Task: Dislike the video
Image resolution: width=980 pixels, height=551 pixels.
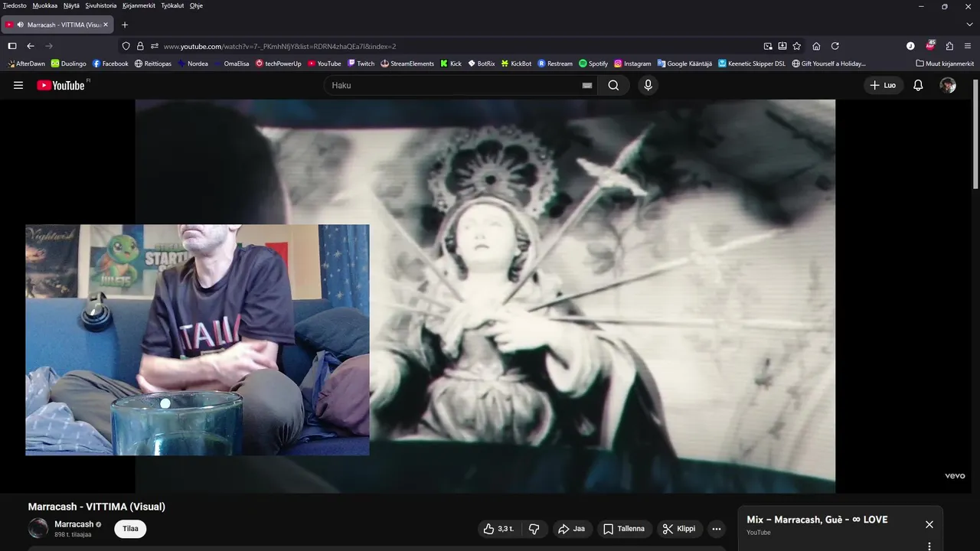Action: [534, 529]
